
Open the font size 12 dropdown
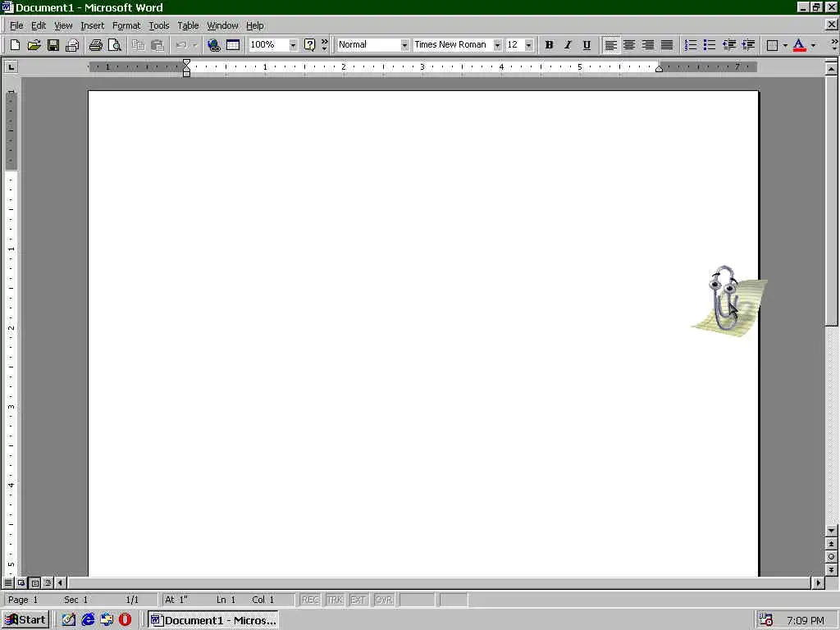point(529,45)
